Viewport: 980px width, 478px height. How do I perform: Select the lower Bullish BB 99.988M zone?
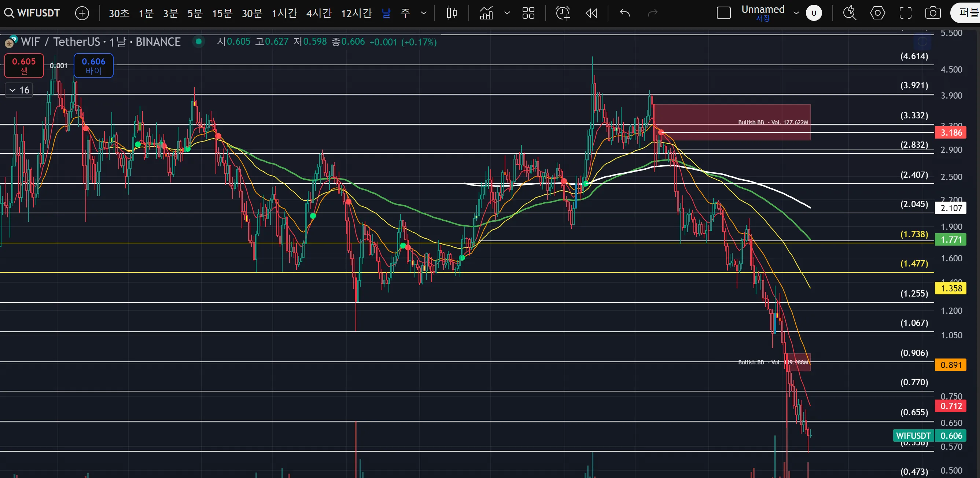point(798,362)
